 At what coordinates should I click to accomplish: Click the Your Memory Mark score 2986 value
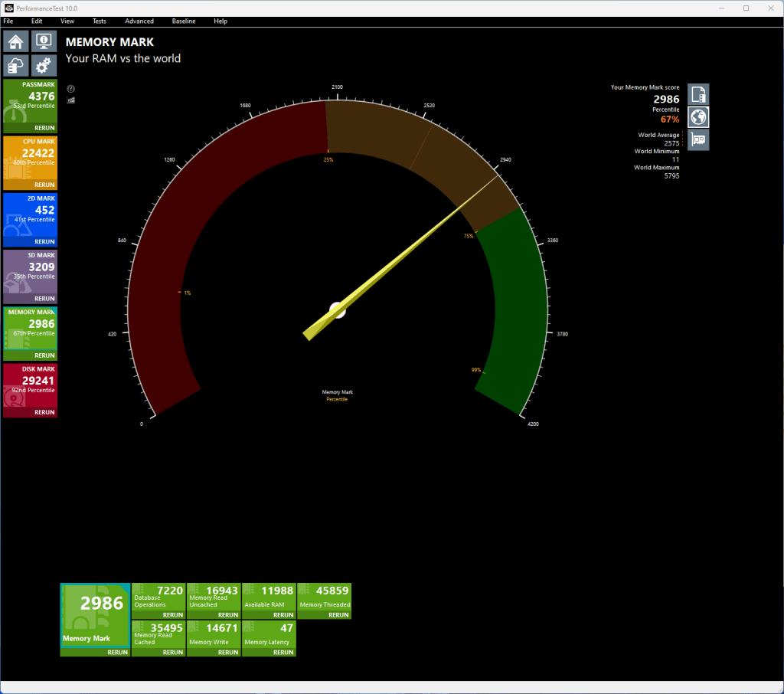pos(666,99)
